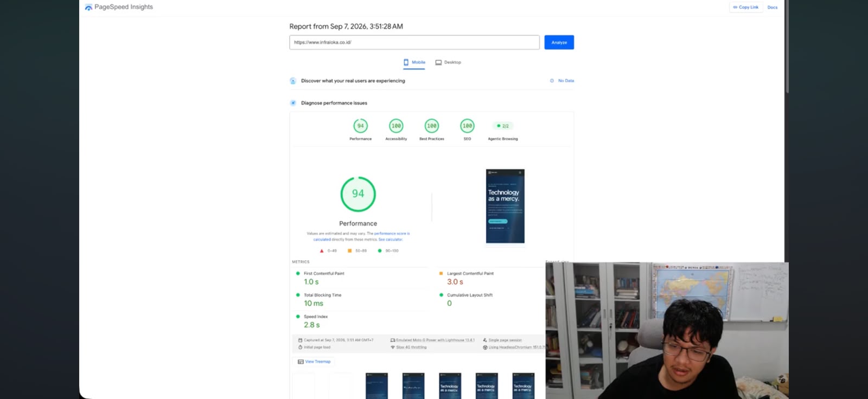This screenshot has height=399, width=868.
Task: Switch to the Mobile tab
Action: (x=414, y=62)
